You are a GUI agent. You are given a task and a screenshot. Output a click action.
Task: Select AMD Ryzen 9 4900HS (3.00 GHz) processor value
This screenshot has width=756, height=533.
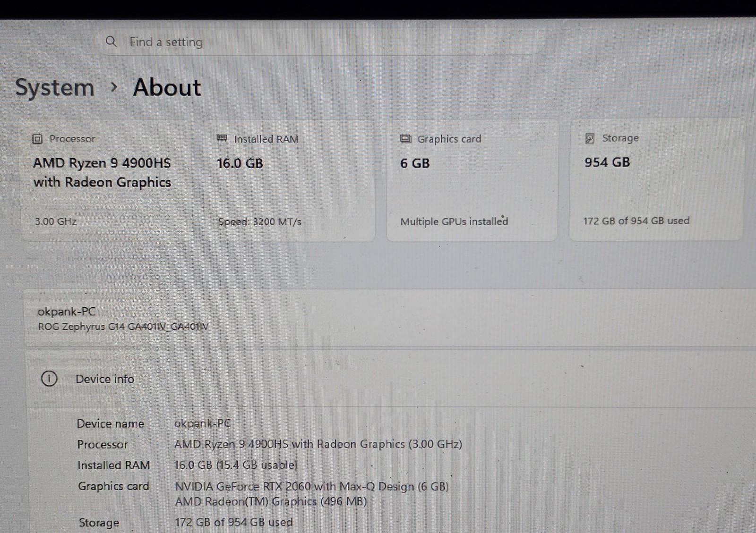pyautogui.click(x=318, y=444)
